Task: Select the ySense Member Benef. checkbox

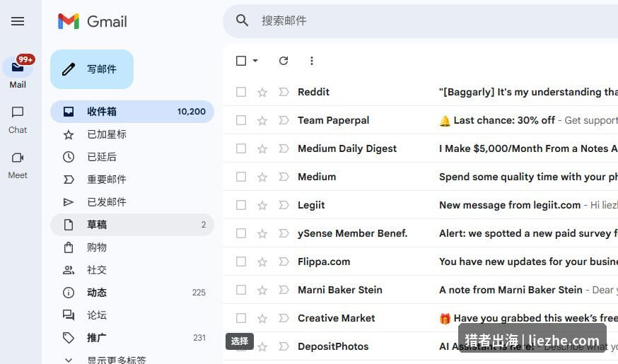Action: click(241, 233)
